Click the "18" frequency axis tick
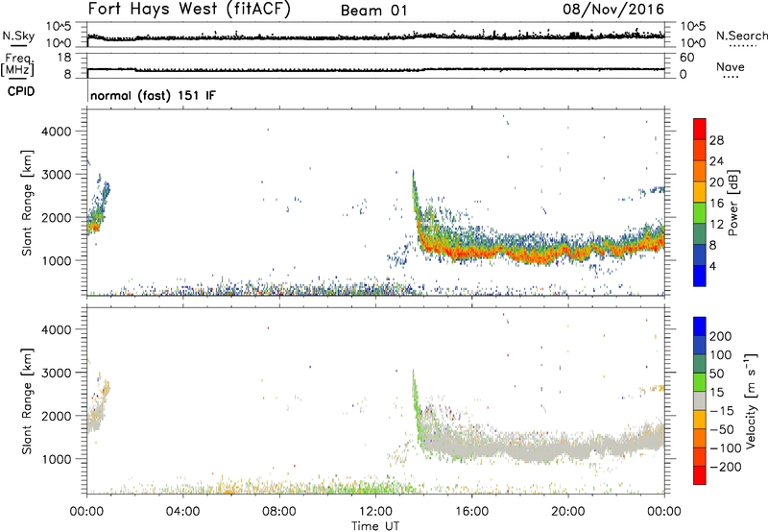The width and height of the screenshot is (768, 532). (64, 58)
